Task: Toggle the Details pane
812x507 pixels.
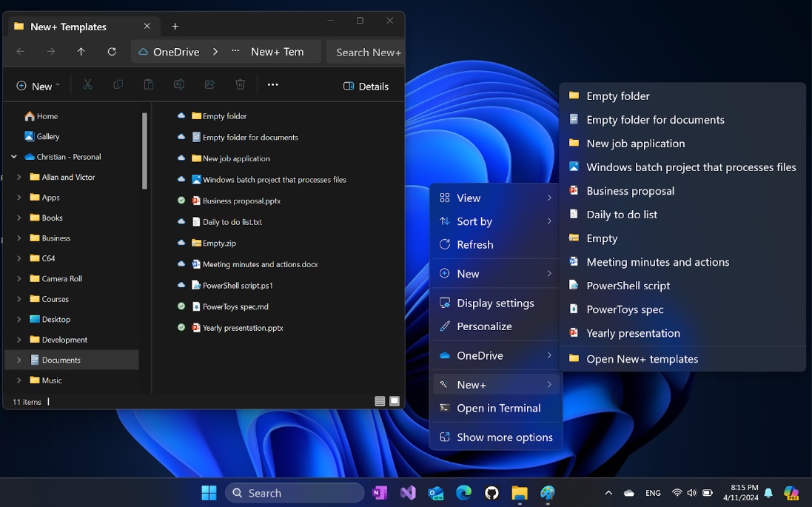Action: pos(366,86)
